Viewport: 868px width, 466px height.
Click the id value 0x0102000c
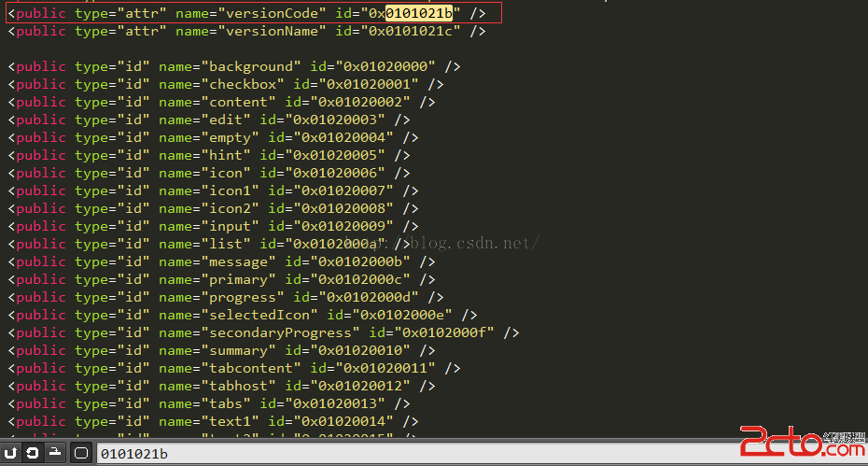[x=360, y=279]
